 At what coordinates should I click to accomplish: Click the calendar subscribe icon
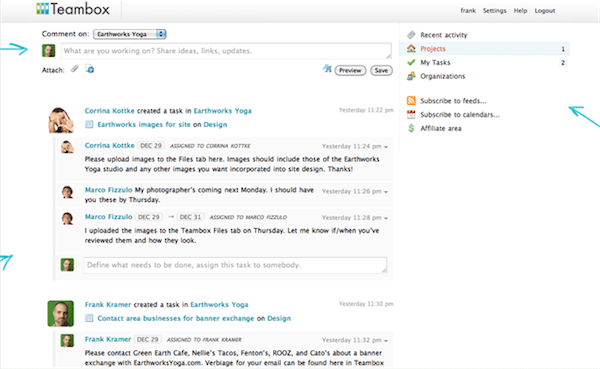pyautogui.click(x=411, y=114)
